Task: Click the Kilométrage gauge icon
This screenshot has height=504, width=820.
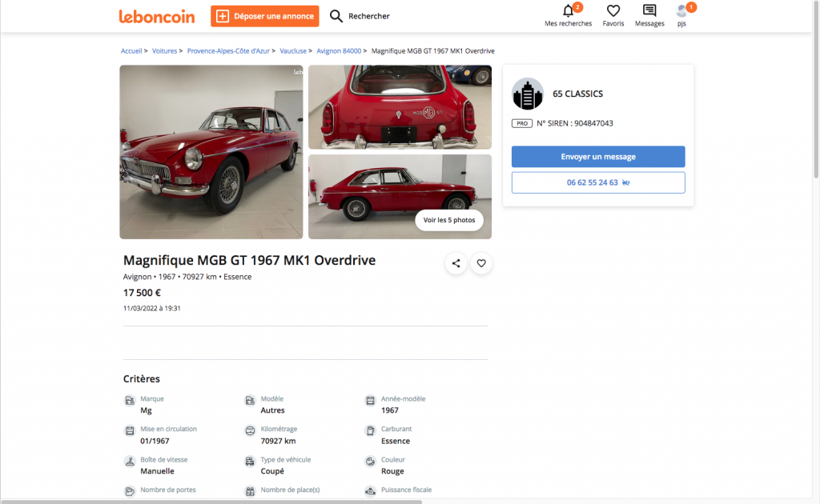Action: 250,431
